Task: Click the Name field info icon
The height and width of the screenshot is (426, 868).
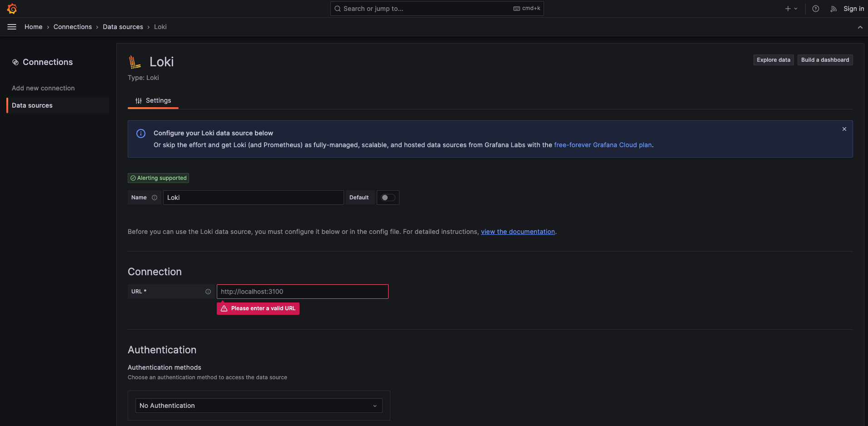Action: 155,198
